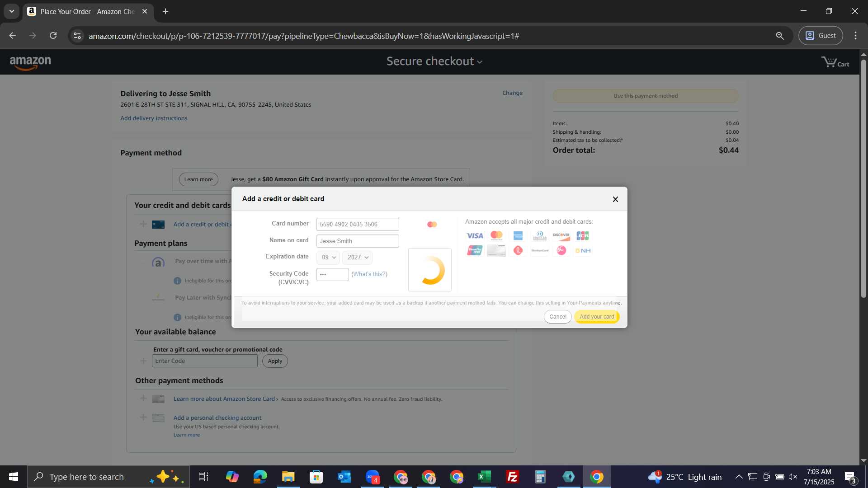The width and height of the screenshot is (868, 488).
Task: Click the detected Mastercard icon beside card number
Action: point(432,224)
